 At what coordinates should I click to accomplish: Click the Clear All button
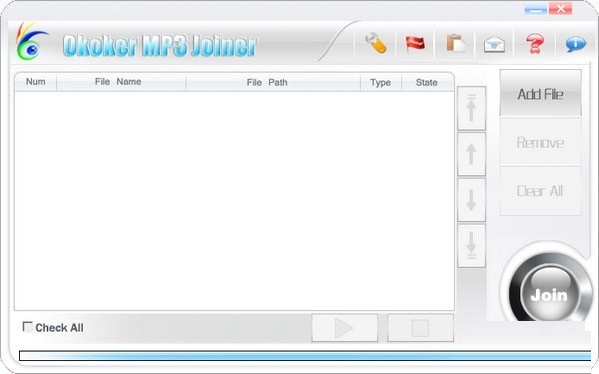pyautogui.click(x=541, y=191)
